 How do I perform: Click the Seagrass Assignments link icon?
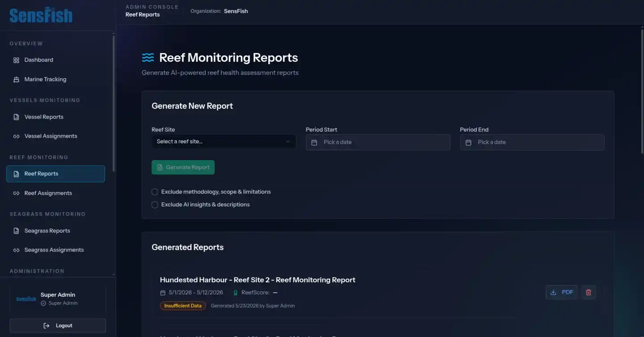coord(16,250)
